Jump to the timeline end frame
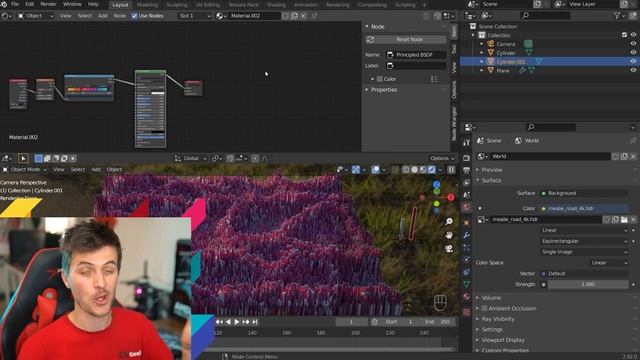The image size is (640, 360). 255,322
